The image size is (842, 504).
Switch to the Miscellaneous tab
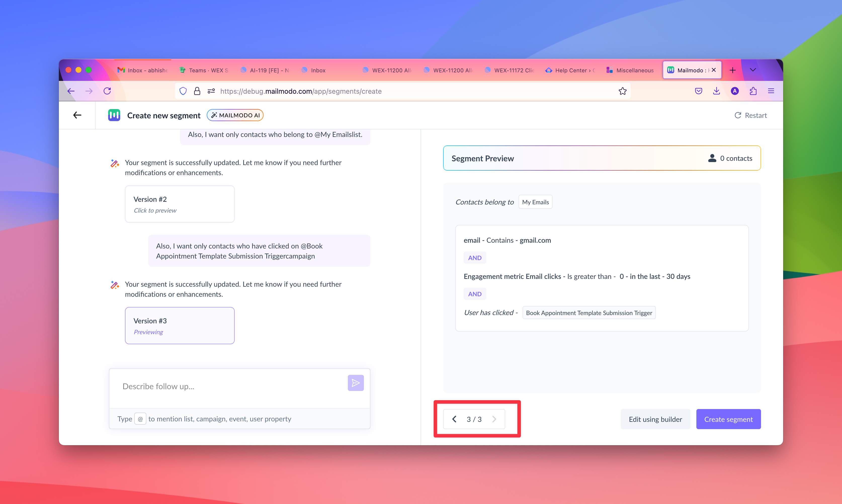(x=631, y=70)
